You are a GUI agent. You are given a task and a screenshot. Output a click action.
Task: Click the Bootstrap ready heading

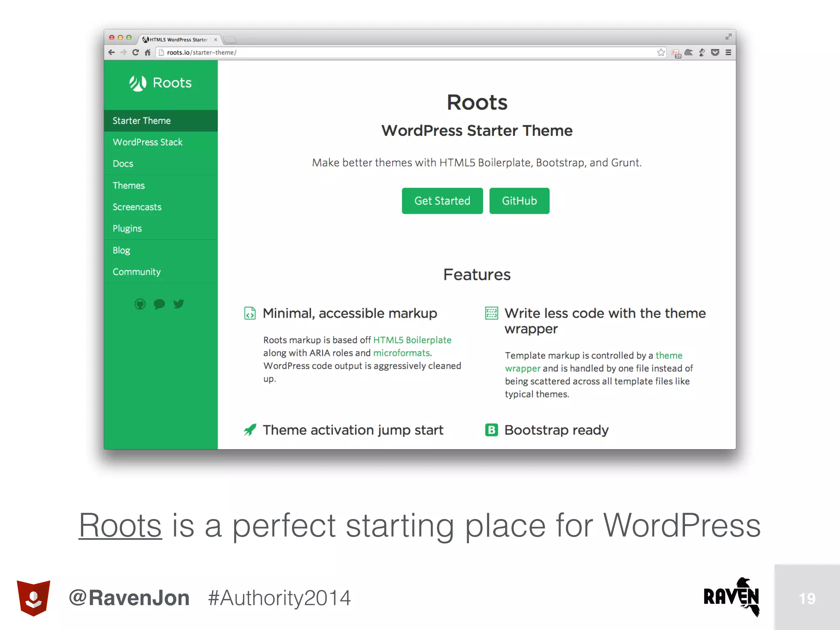click(557, 430)
